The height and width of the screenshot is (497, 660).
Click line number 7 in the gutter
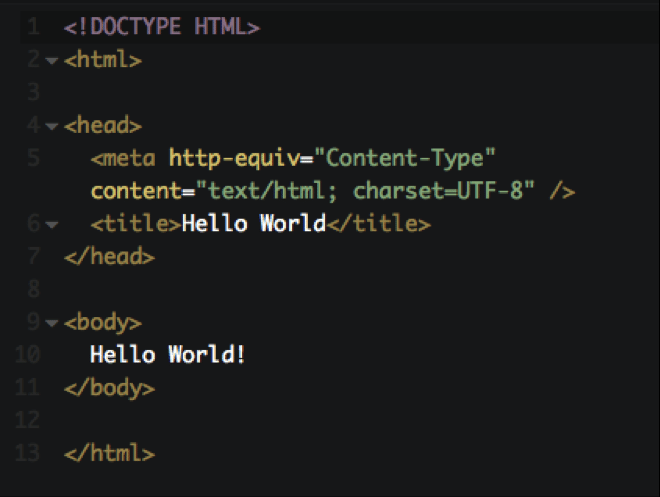click(x=32, y=257)
